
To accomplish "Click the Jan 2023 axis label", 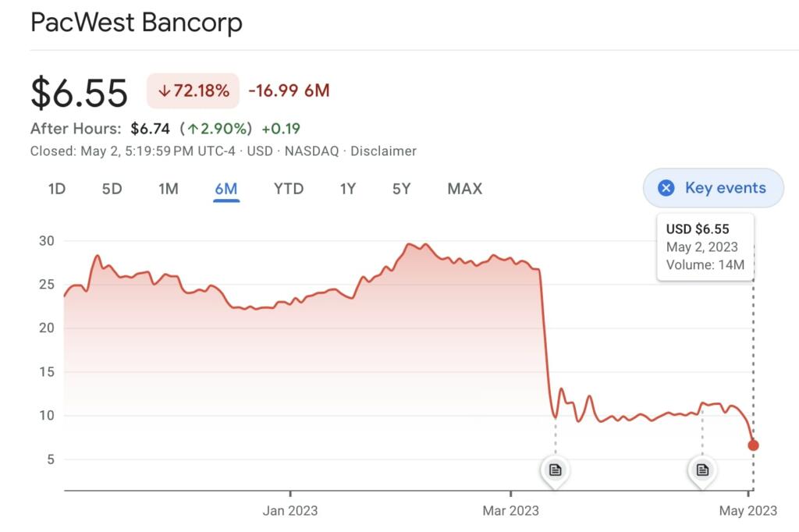I will coord(290,511).
